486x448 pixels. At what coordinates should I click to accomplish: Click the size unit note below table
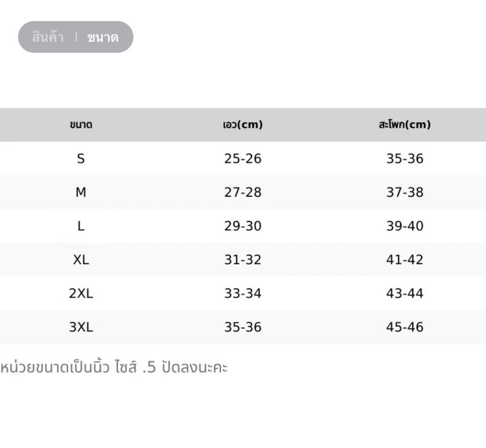pyautogui.click(x=114, y=367)
